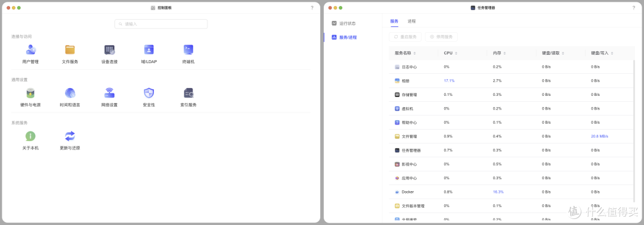This screenshot has height=225, width=644.
Task: Click 0.7% CPU value of 任务管理器
Action: [x=448, y=151]
